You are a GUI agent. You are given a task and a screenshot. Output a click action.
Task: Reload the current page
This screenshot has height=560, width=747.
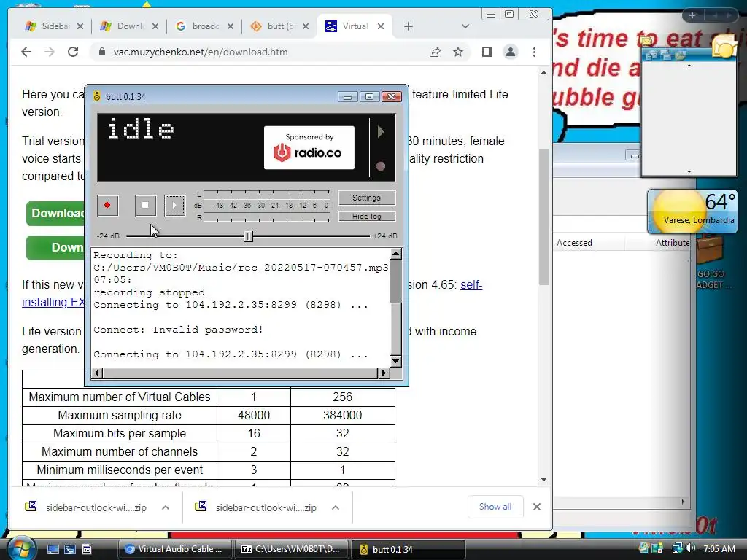tap(73, 52)
